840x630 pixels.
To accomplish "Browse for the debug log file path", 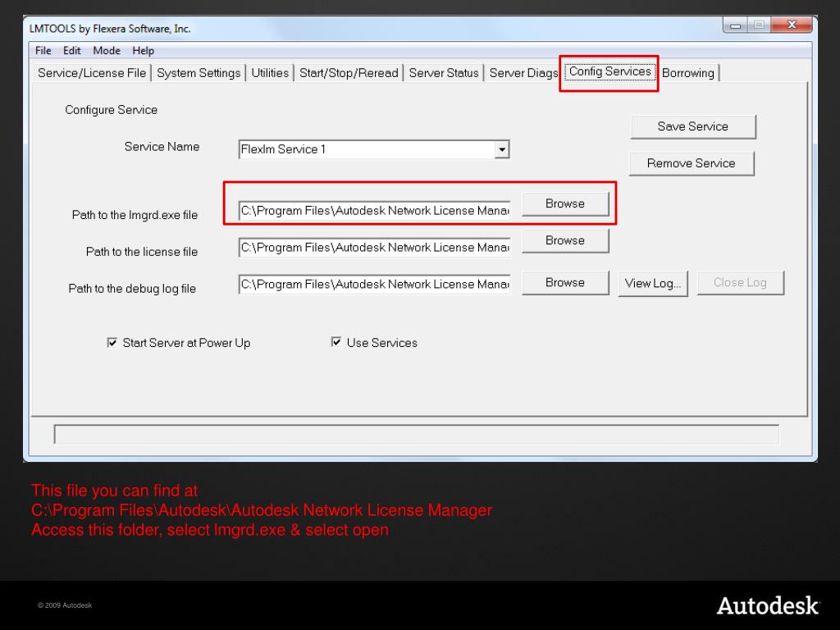I will 565,282.
